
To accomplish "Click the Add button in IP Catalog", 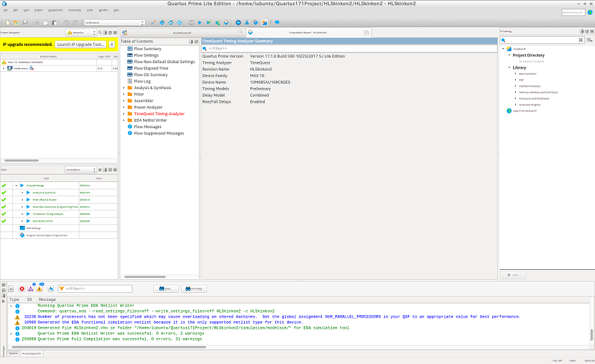I will coord(513,275).
